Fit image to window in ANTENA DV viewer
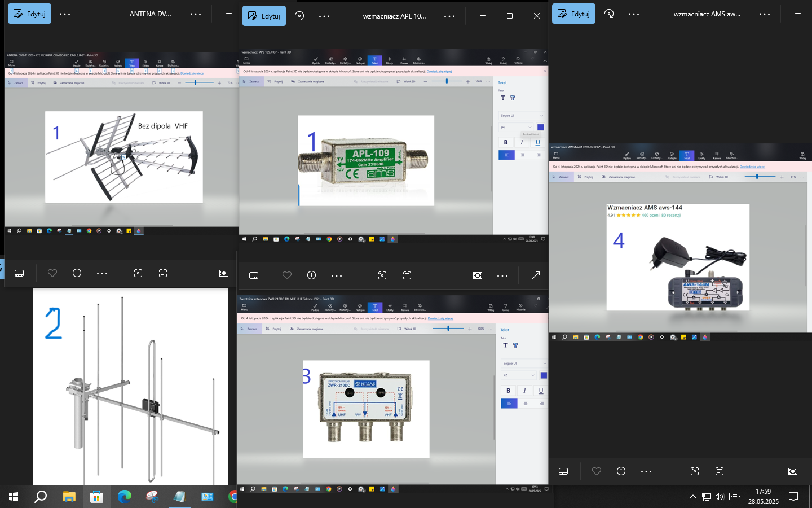The width and height of the screenshot is (812, 508). 224,273
